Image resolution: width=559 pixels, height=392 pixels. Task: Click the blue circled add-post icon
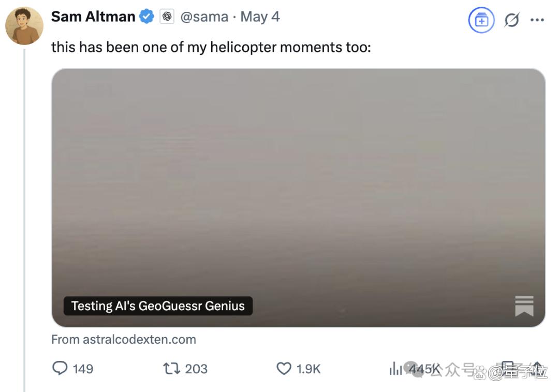click(481, 20)
